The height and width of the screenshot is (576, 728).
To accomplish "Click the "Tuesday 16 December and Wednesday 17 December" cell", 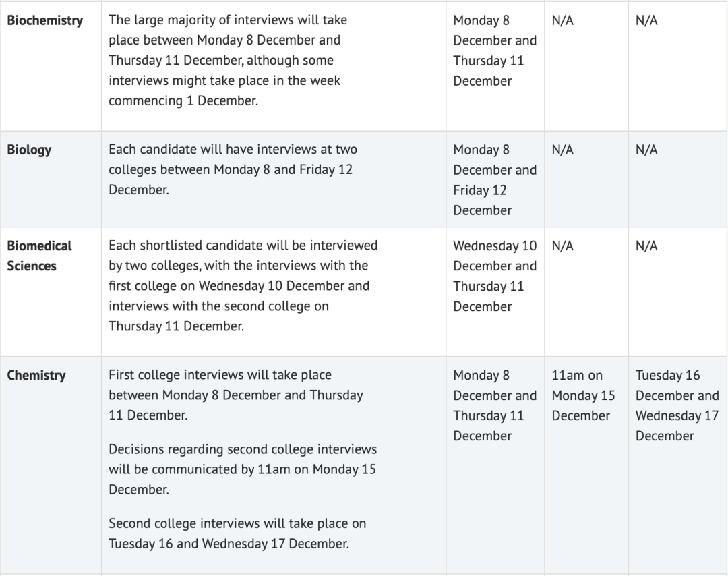I will [676, 405].
